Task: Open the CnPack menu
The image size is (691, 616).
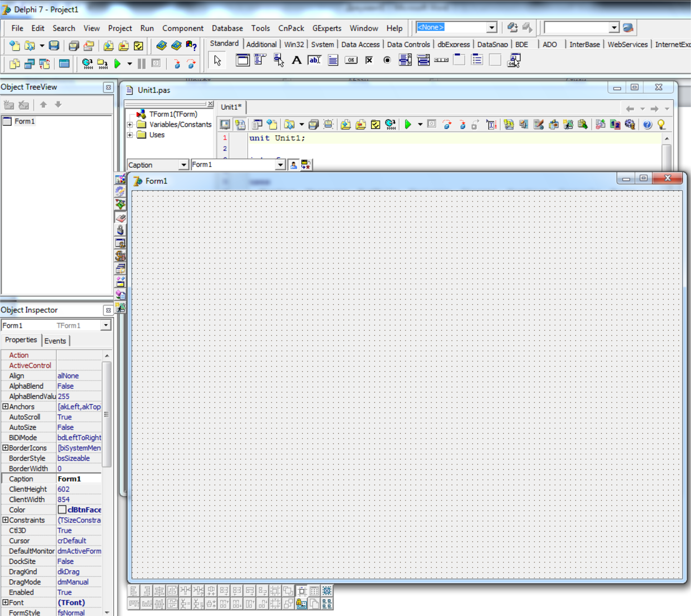Action: 291,28
